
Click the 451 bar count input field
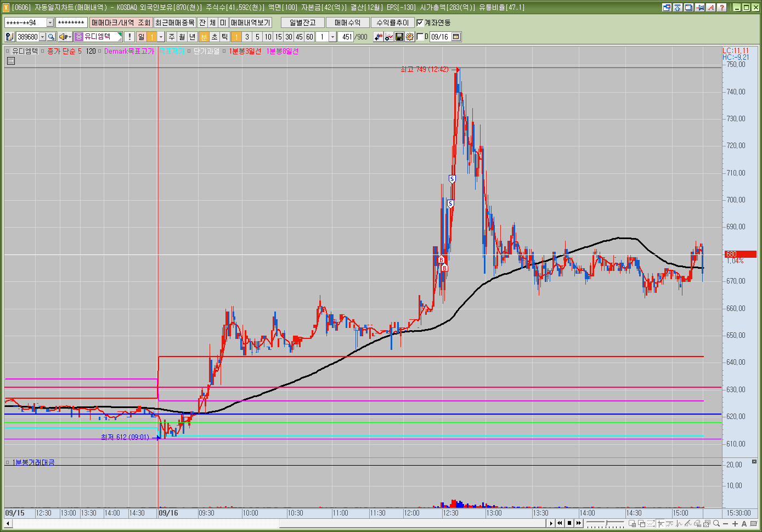(346, 37)
